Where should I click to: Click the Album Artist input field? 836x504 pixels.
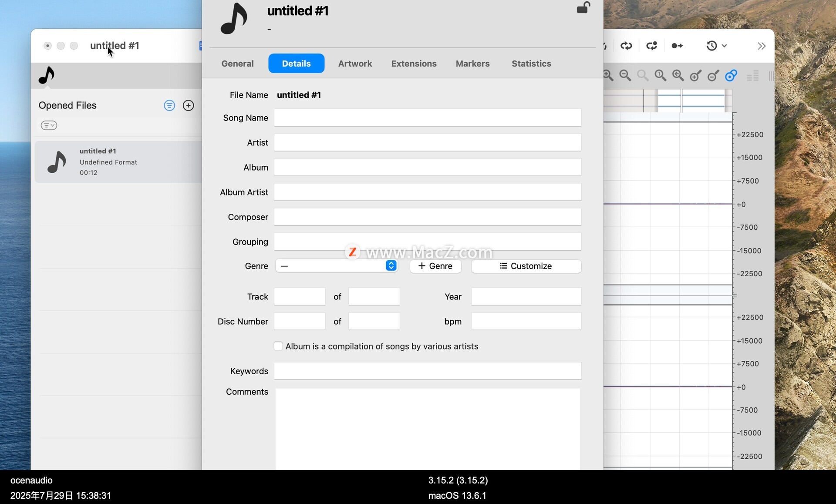[x=428, y=192]
